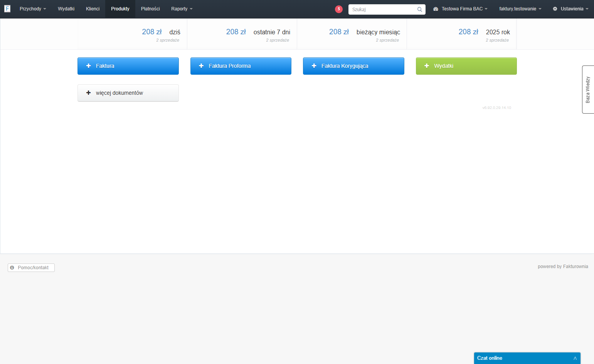Open the Przychody dropdown menu
The width and height of the screenshot is (594, 364).
tap(33, 9)
